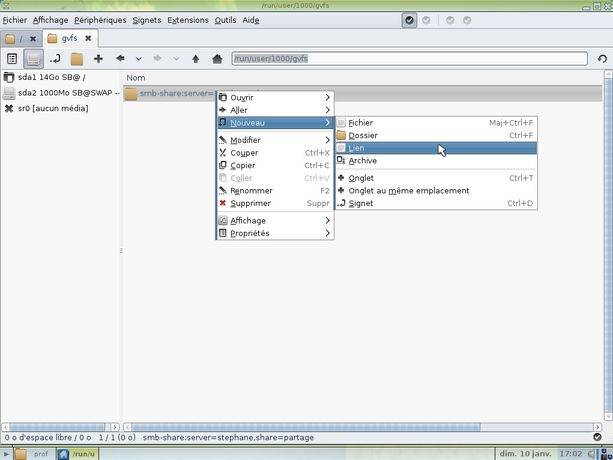
Task: Click Nouveau in the context menu
Action: pos(275,123)
